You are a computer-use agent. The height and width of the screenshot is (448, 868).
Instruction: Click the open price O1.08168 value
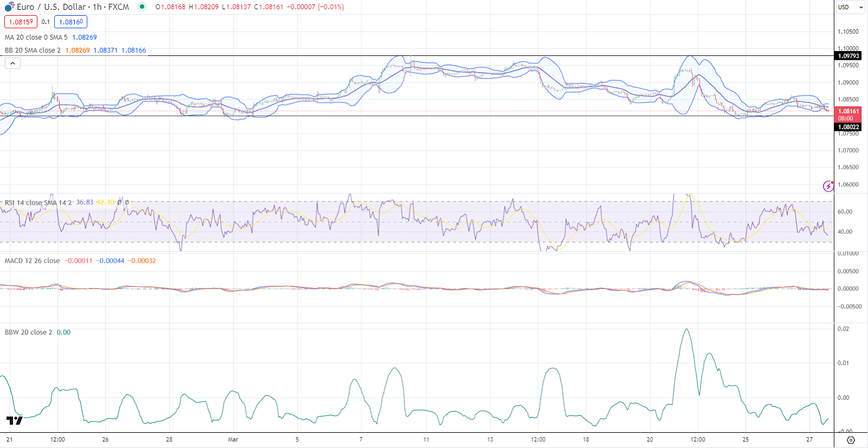pyautogui.click(x=170, y=7)
